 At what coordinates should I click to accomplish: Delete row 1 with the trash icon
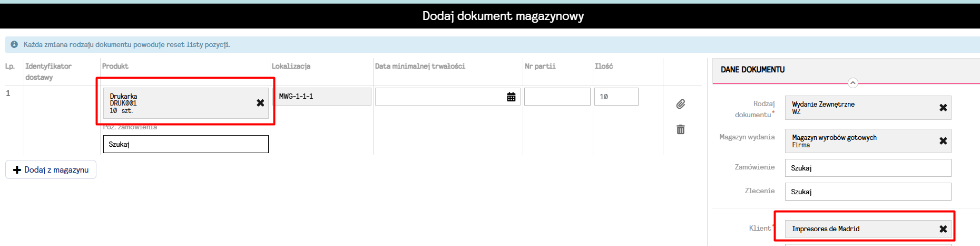[x=681, y=129]
